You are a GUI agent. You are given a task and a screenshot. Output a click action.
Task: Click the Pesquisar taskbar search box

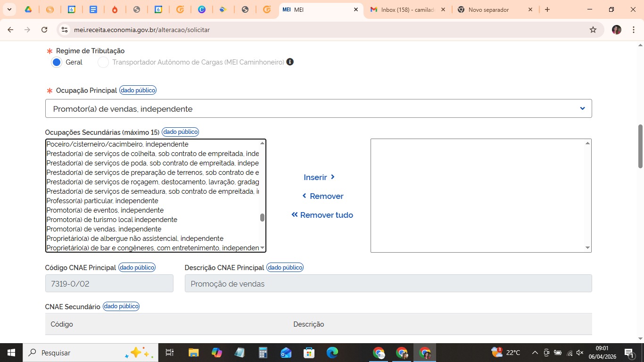(90, 353)
